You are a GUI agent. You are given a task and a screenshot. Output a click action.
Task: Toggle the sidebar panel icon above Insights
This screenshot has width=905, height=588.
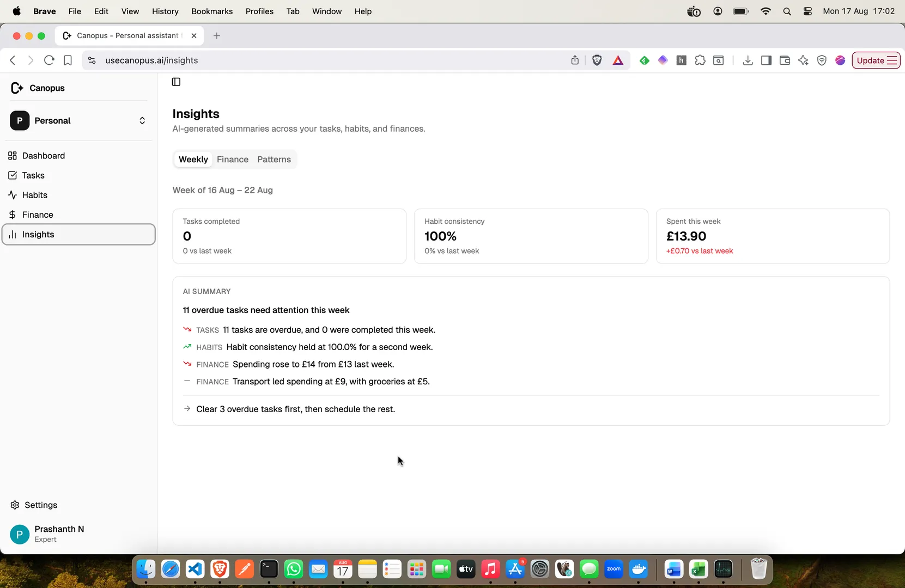(176, 82)
